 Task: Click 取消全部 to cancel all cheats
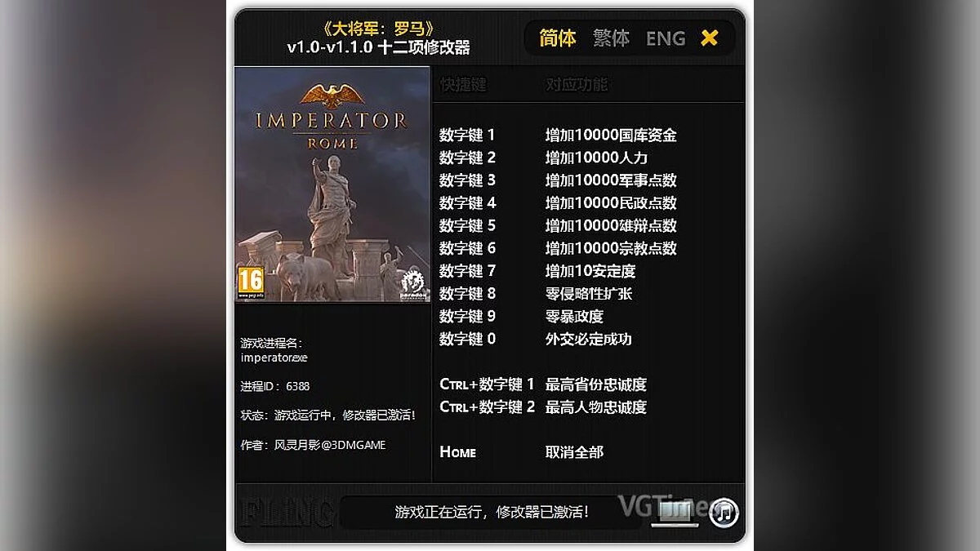tap(575, 451)
